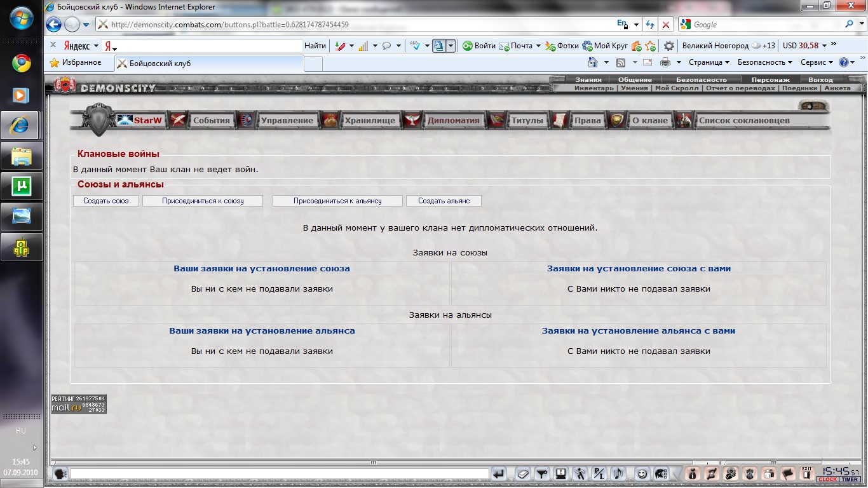Expand the Безопасность dropdown in IE bar
Viewport: 868px width, 488px height.
tap(765, 62)
